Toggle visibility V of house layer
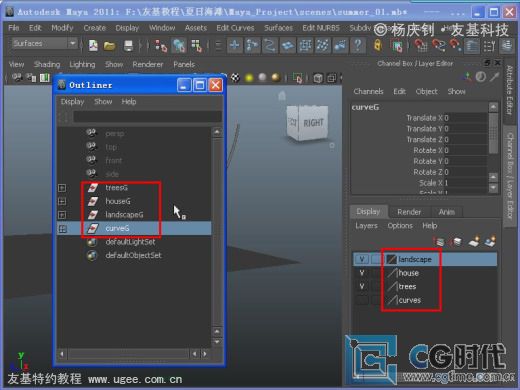The width and height of the screenshot is (520, 390). click(362, 273)
